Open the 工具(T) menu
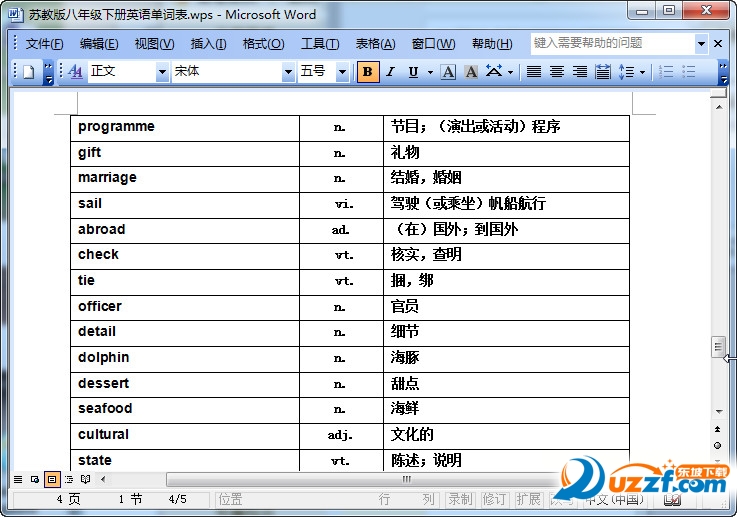The image size is (737, 517). click(320, 44)
